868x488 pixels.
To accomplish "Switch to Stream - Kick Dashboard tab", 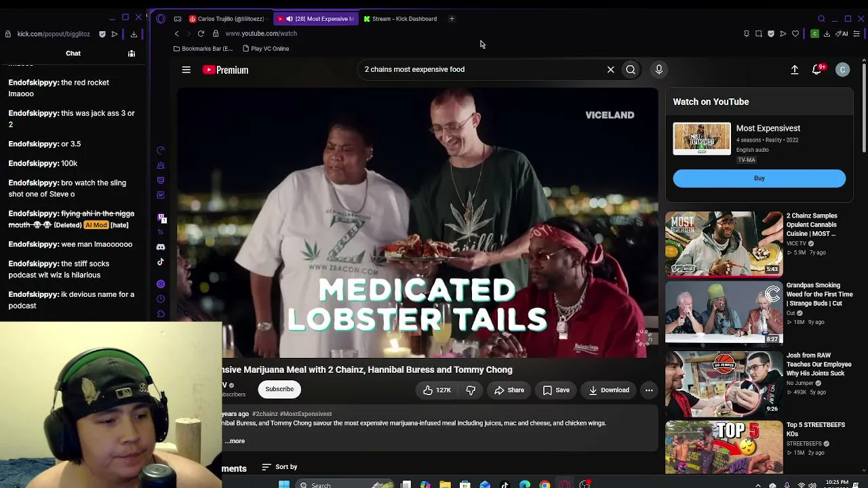I will 400,19.
